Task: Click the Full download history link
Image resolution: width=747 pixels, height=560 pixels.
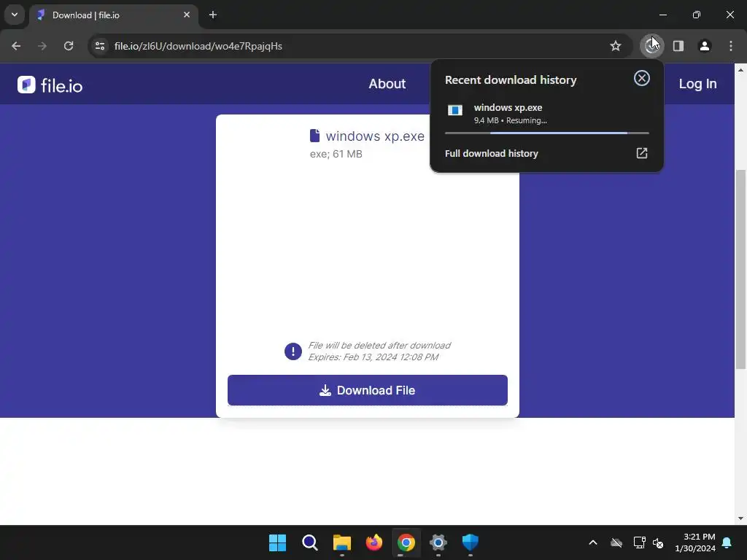Action: [x=491, y=153]
